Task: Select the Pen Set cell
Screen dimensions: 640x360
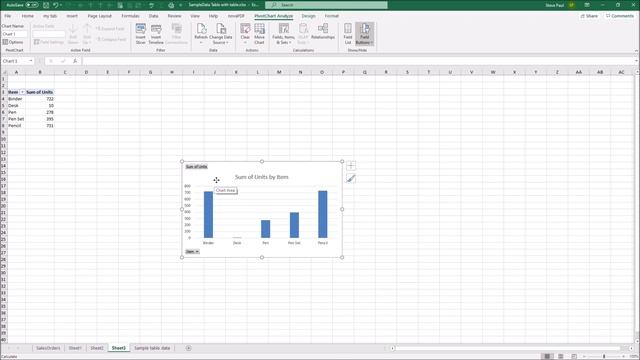Action: pyautogui.click(x=16, y=119)
